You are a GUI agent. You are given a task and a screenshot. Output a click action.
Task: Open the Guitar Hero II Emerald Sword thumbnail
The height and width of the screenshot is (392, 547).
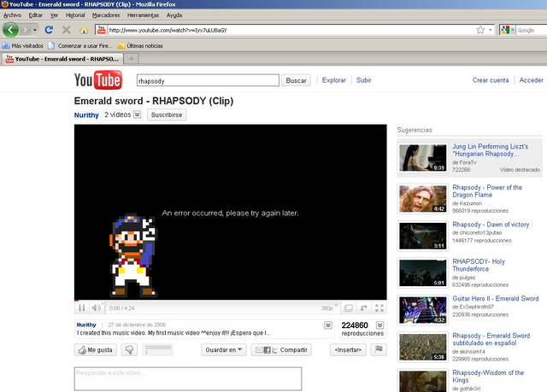point(422,310)
